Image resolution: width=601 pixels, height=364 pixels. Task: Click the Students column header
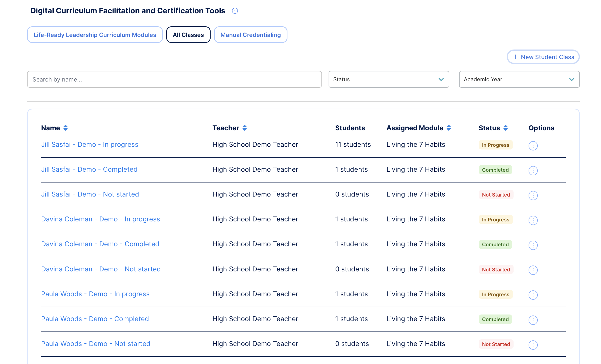[350, 128]
